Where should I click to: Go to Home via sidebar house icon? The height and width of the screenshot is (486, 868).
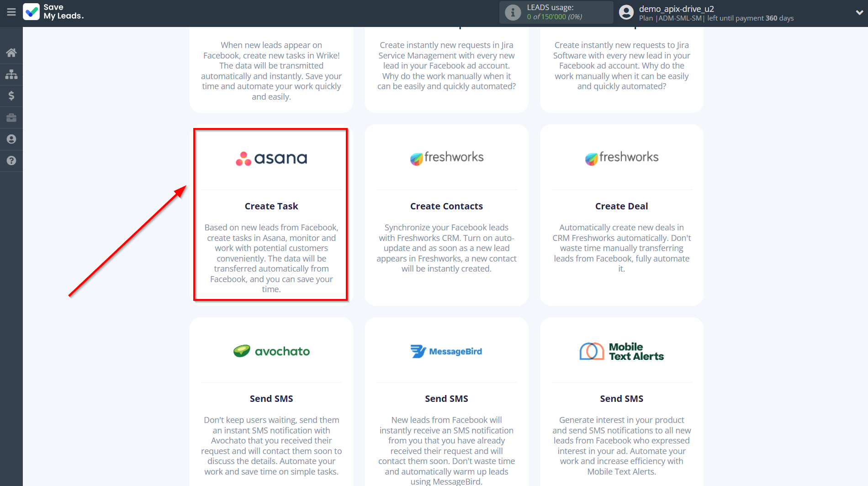pyautogui.click(x=11, y=53)
